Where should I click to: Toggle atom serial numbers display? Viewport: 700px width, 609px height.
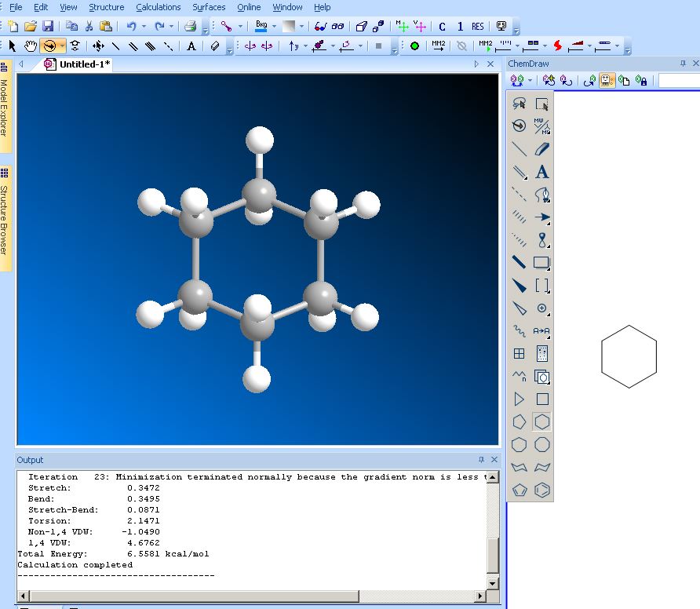460,27
